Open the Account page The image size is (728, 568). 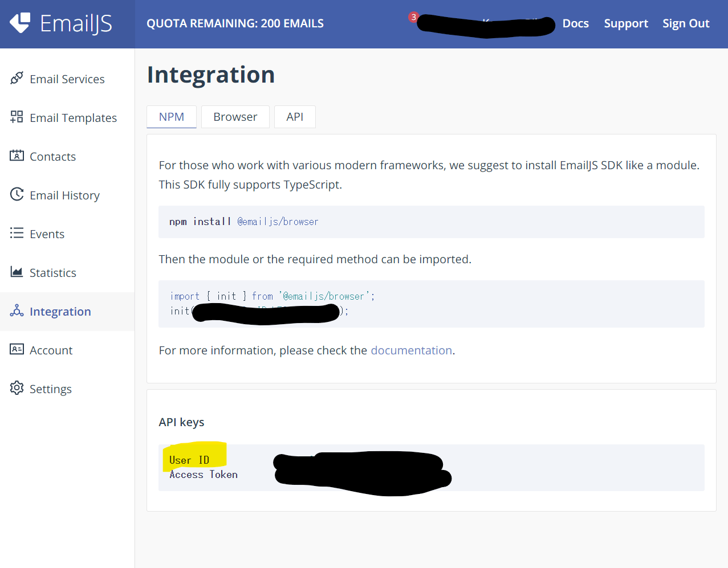(x=67, y=350)
